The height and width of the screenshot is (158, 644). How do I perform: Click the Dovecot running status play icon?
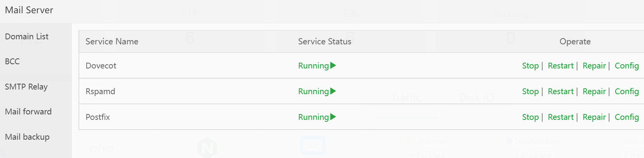[333, 65]
